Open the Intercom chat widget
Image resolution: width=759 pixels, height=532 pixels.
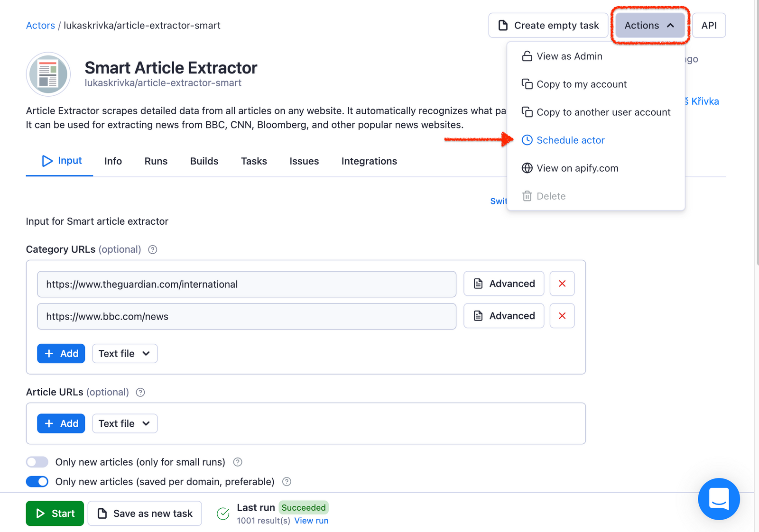click(718, 499)
